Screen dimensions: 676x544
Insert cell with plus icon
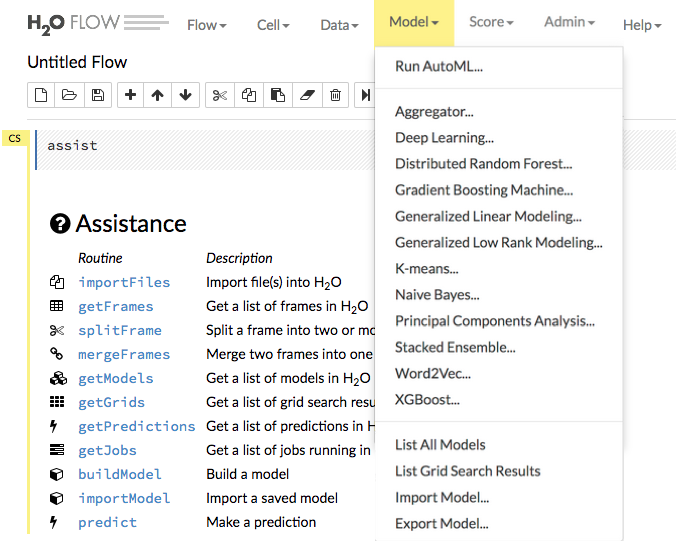click(130, 95)
